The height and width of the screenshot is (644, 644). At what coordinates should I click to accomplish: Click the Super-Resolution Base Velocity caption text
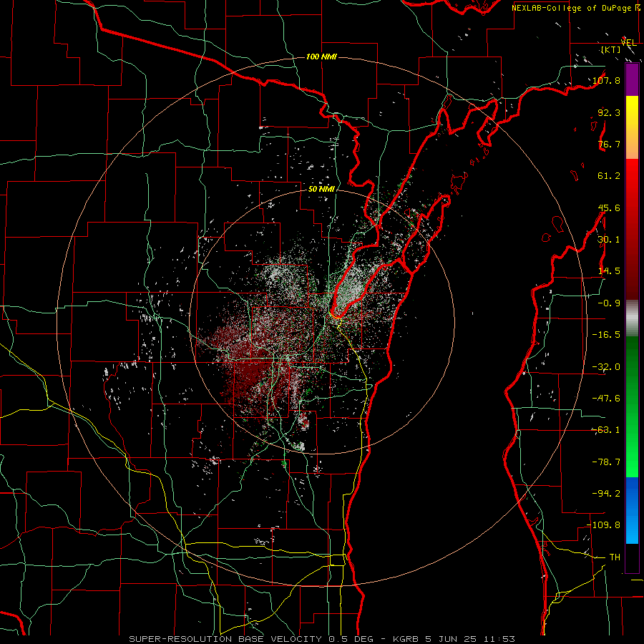point(321,639)
